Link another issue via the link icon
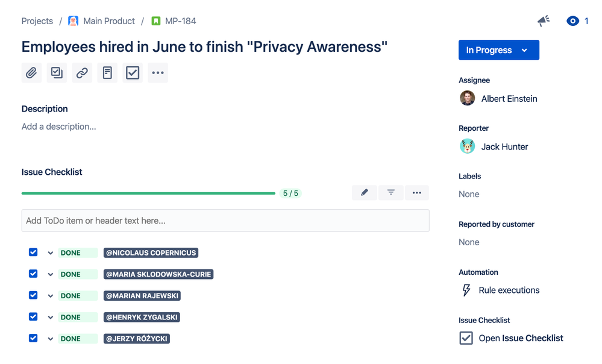The height and width of the screenshot is (364, 602). coord(81,72)
